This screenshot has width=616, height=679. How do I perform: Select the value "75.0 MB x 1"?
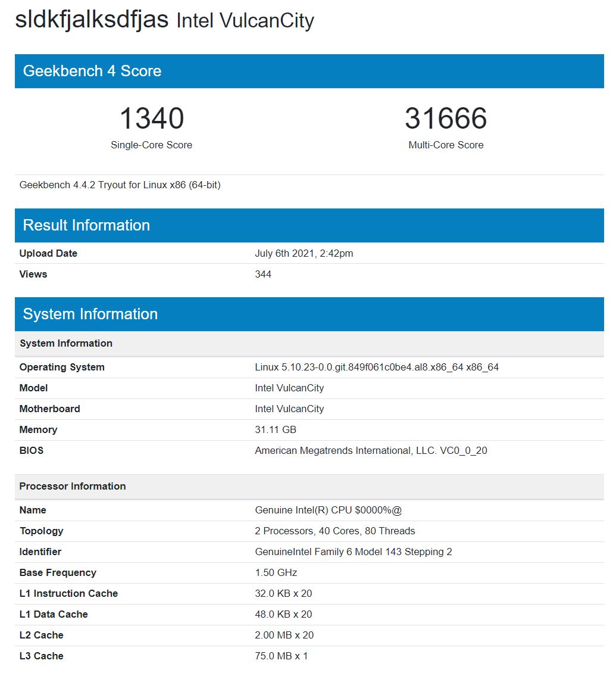pos(281,656)
